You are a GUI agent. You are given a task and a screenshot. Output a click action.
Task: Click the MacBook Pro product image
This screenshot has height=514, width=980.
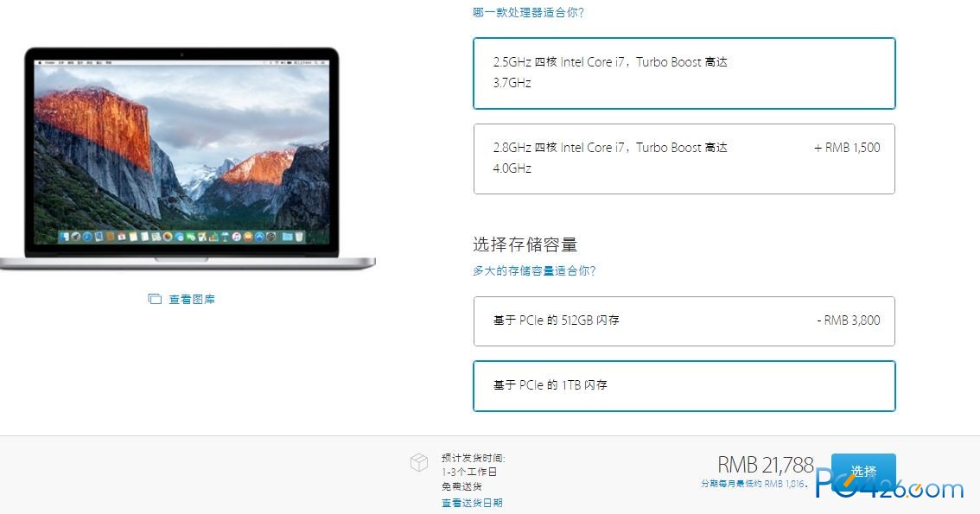click(x=188, y=159)
